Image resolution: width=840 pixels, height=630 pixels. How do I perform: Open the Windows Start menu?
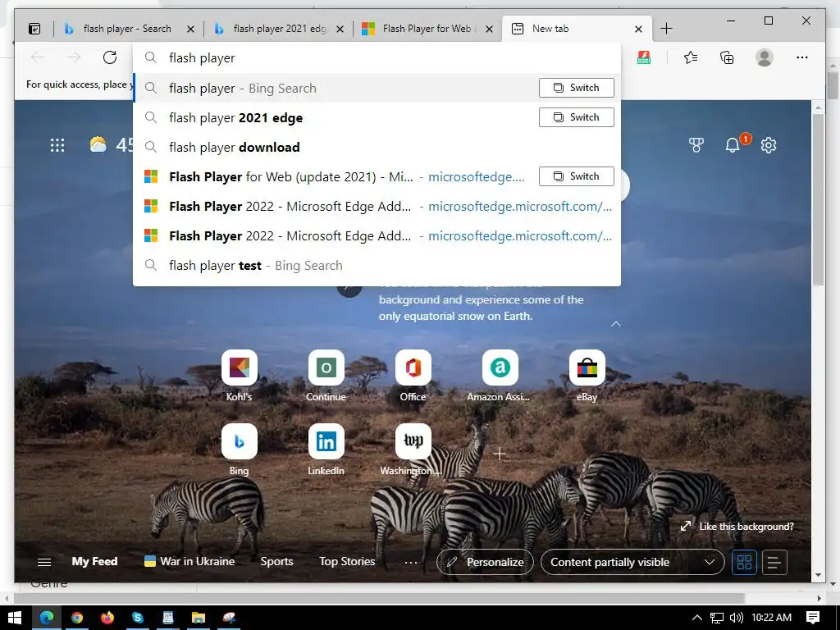15,618
